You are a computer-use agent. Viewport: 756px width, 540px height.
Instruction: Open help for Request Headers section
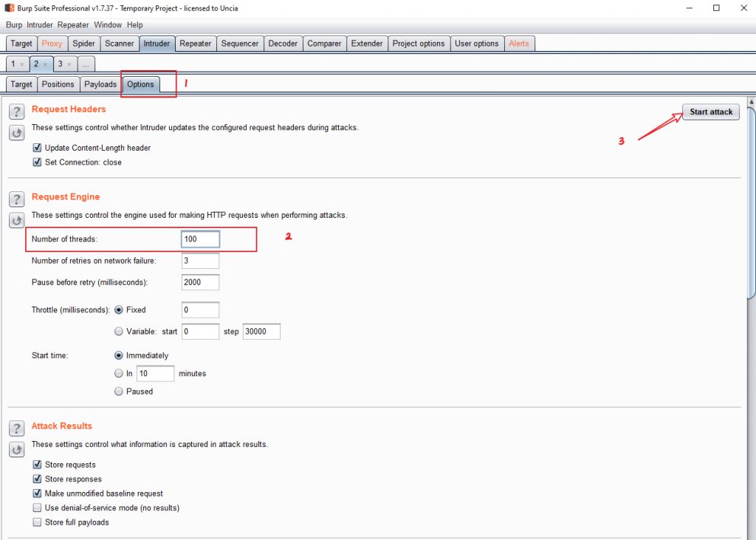click(16, 112)
